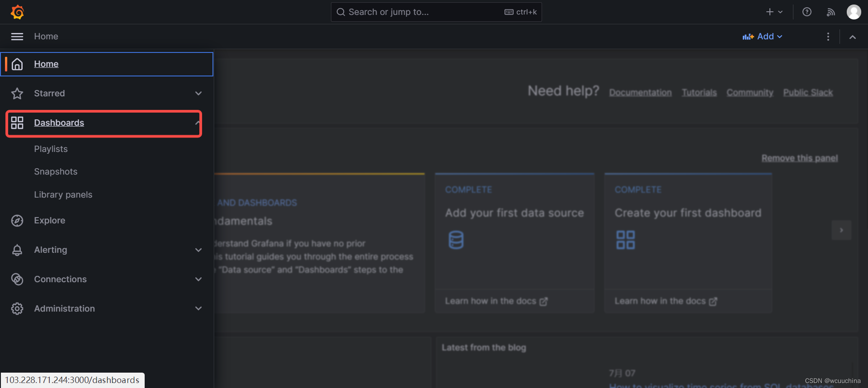The height and width of the screenshot is (388, 868).
Task: Click the Administration gear icon
Action: pos(17,309)
